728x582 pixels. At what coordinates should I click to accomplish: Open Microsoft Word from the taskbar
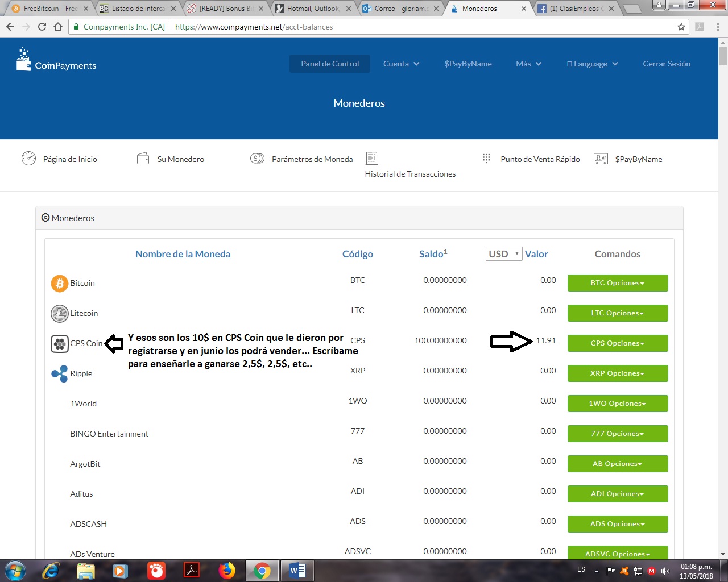point(297,571)
